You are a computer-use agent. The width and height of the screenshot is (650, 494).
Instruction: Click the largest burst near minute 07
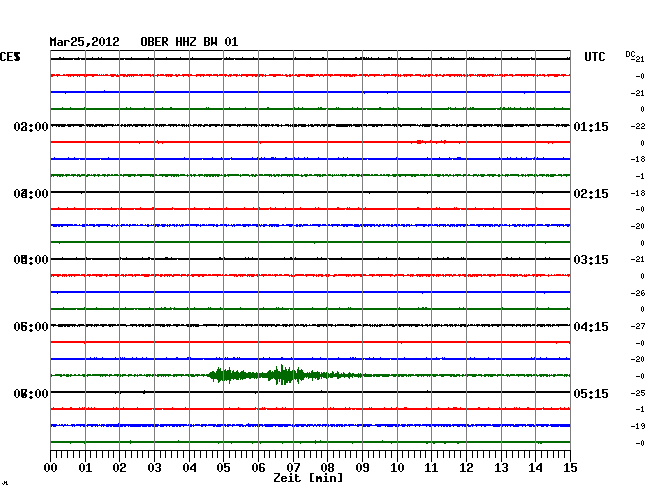pyautogui.click(x=285, y=375)
